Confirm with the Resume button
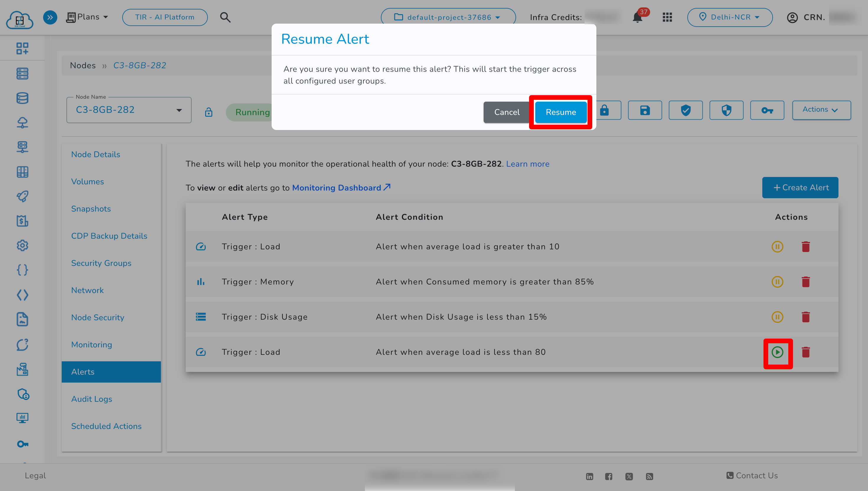The height and width of the screenshot is (491, 868). coord(561,112)
